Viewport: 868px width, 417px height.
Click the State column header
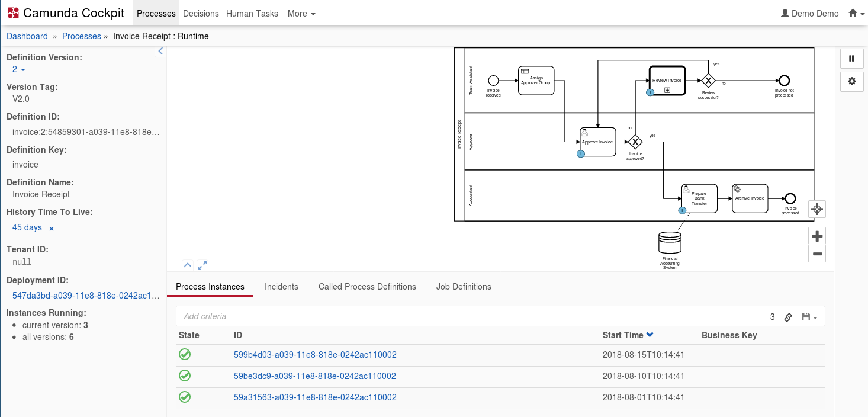tap(189, 335)
